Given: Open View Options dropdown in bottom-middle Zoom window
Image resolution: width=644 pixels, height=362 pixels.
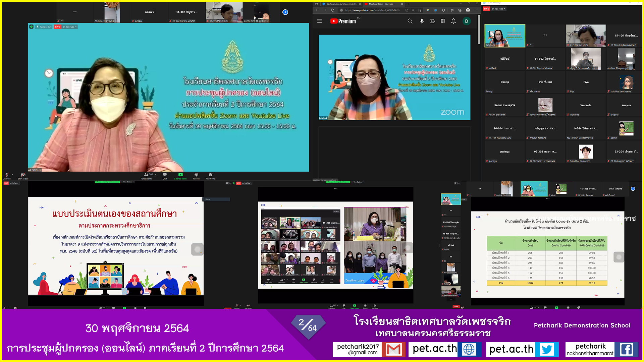Looking at the screenshot, I should [x=358, y=182].
